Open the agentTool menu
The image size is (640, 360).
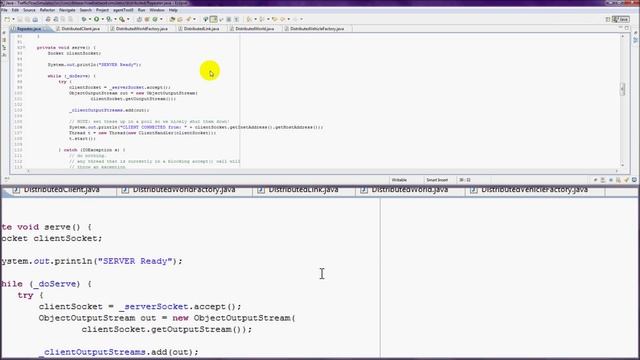(x=123, y=10)
